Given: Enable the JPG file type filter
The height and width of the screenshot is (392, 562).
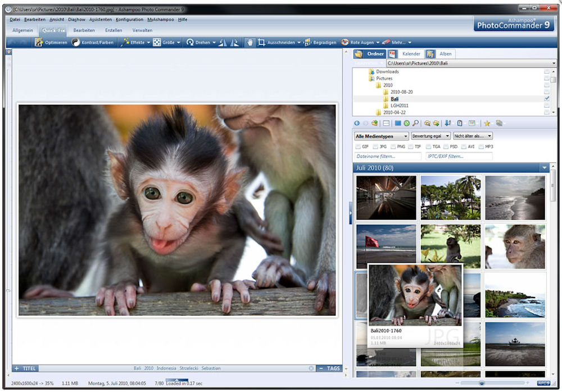Looking at the screenshot, I should pyautogui.click(x=375, y=147).
